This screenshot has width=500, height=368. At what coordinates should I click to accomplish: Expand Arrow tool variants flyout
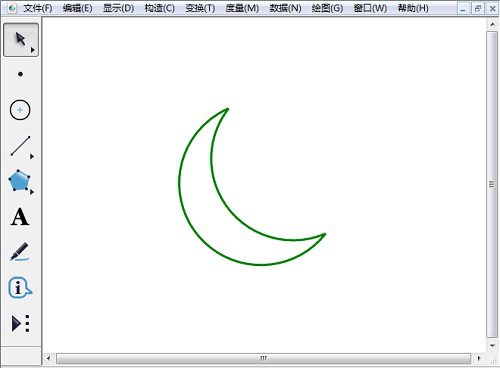click(33, 50)
